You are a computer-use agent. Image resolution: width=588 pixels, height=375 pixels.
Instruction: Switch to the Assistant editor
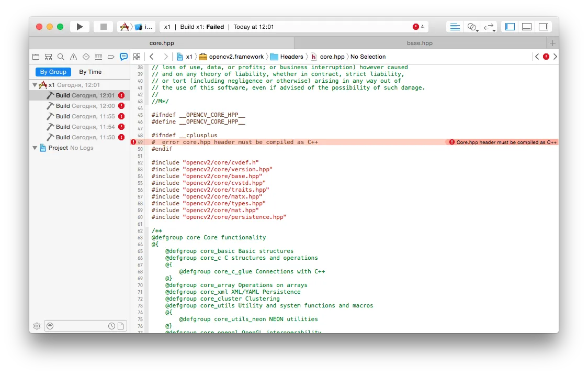tap(472, 27)
